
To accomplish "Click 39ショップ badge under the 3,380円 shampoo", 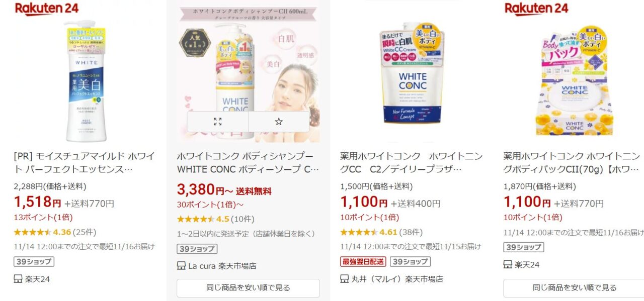I will coord(197,249).
